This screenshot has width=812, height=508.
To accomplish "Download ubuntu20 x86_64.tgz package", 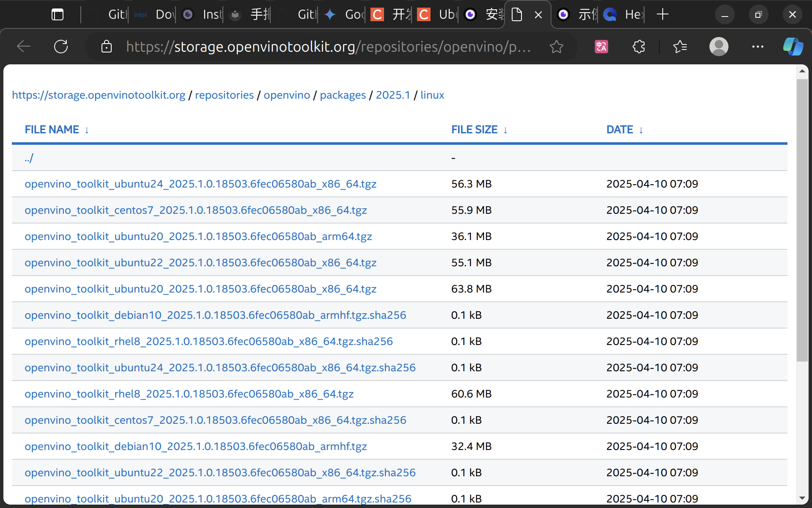I will point(200,289).
